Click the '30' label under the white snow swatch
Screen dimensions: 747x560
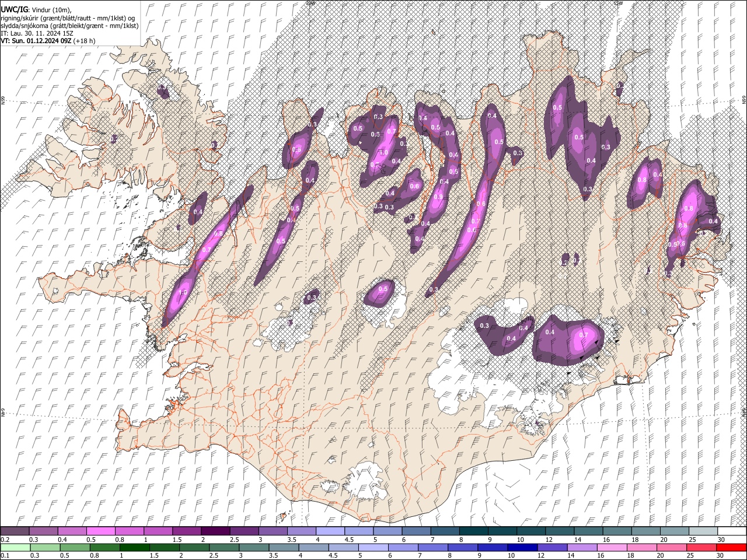pyautogui.click(x=721, y=540)
